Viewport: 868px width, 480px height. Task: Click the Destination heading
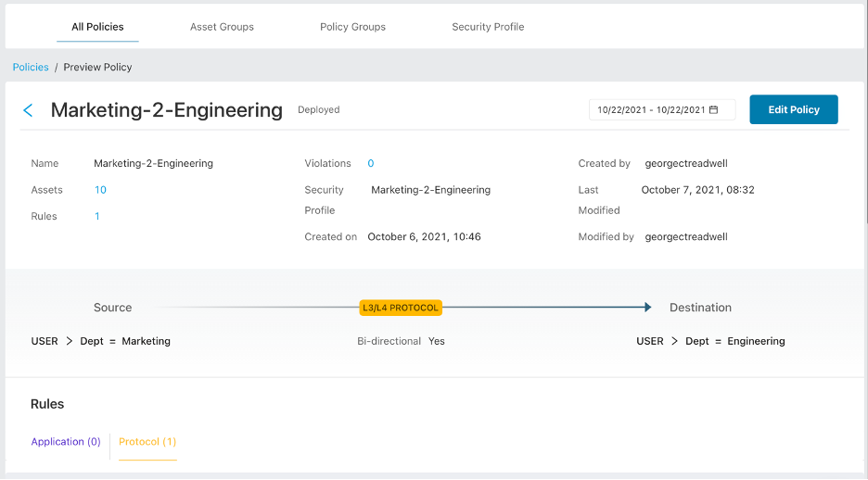[700, 308]
